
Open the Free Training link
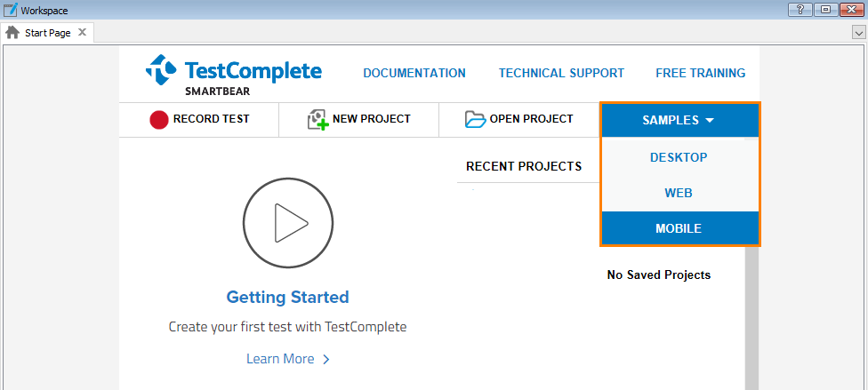click(700, 73)
